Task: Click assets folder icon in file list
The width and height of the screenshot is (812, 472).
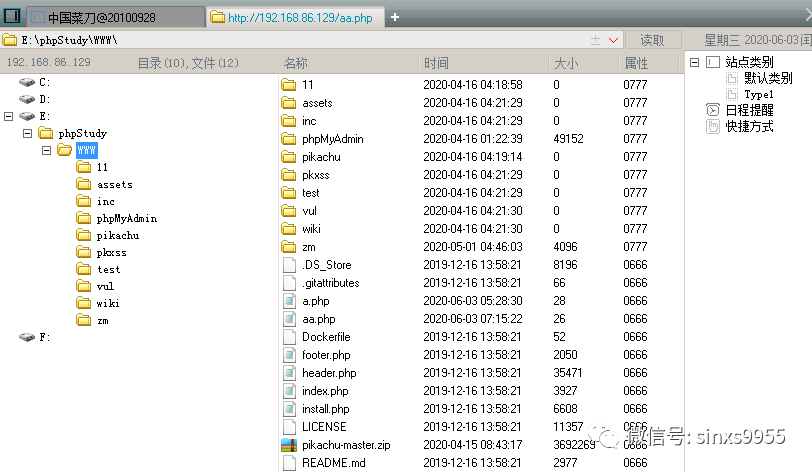Action: pos(289,103)
